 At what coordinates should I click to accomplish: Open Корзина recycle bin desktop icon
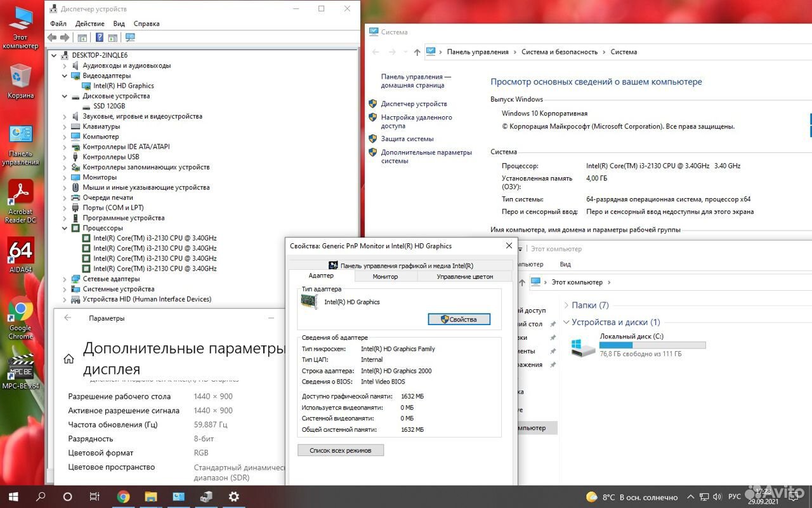(20, 81)
